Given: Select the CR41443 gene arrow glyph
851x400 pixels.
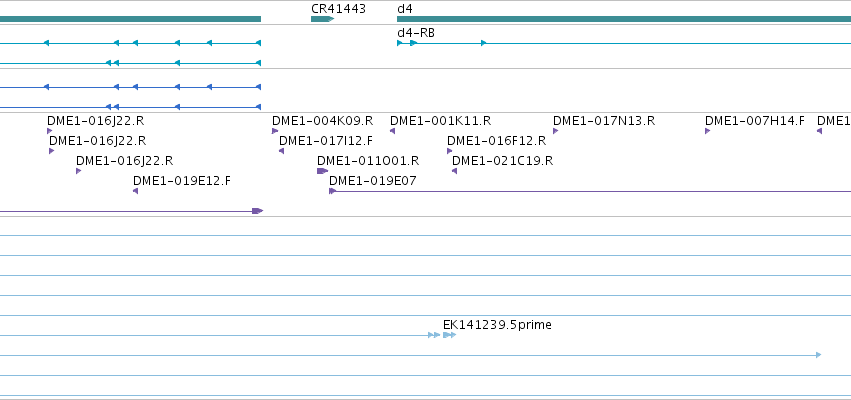Looking at the screenshot, I should click(x=322, y=19).
